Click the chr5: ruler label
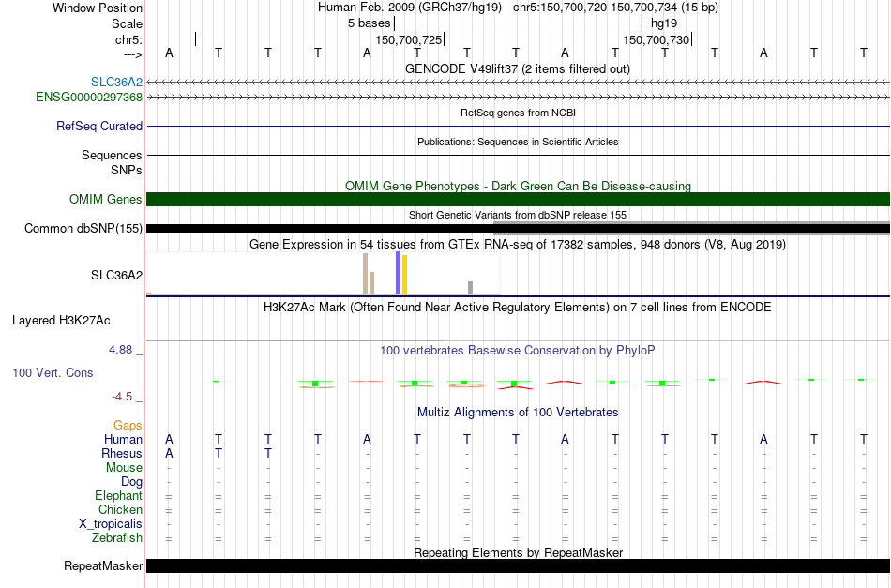 [128, 39]
